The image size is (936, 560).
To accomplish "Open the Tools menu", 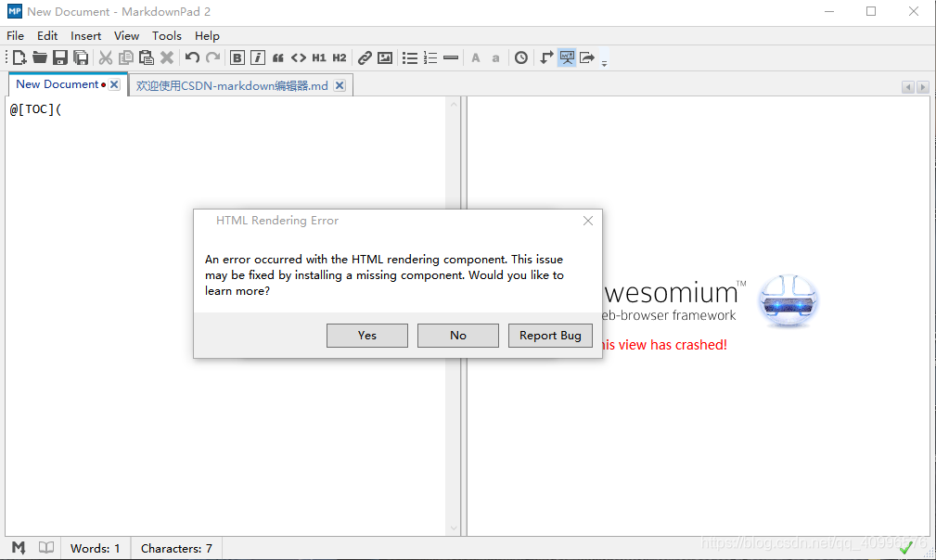I will (167, 36).
